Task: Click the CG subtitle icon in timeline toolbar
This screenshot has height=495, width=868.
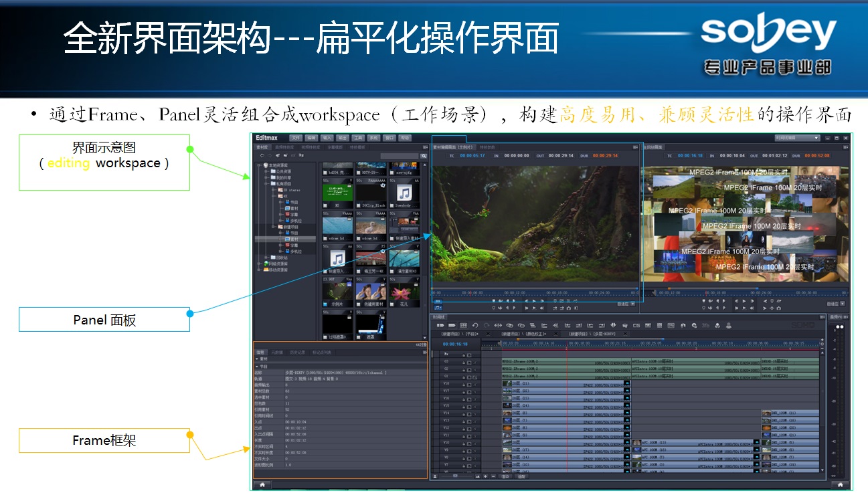Action: pyautogui.click(x=636, y=326)
